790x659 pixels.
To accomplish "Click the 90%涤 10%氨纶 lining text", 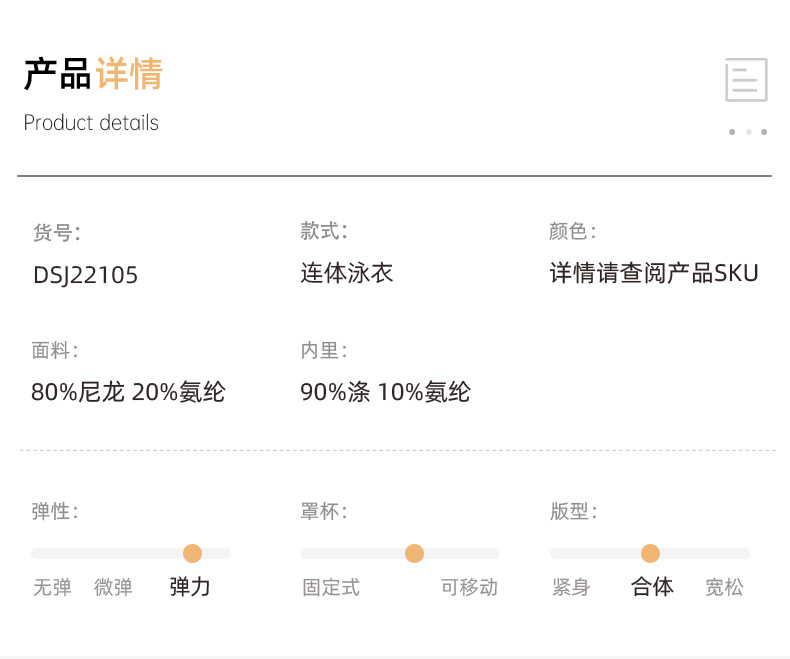I will click(x=385, y=392).
